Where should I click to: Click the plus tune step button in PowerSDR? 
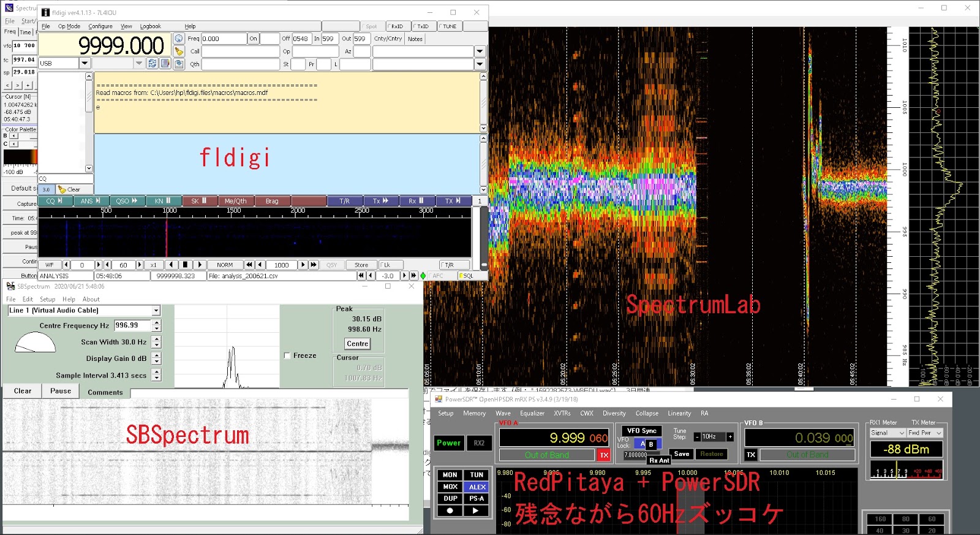(730, 437)
